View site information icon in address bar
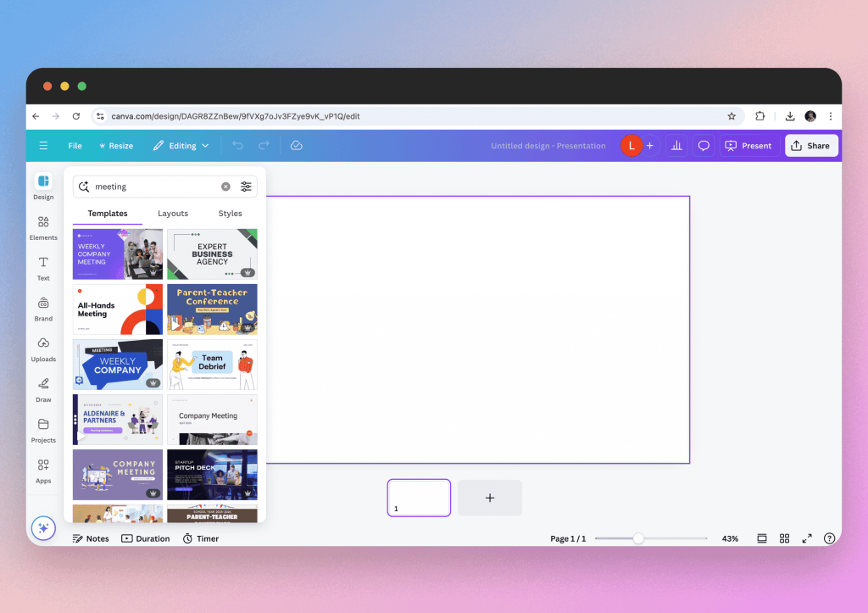The height and width of the screenshot is (613, 868). pyautogui.click(x=100, y=116)
